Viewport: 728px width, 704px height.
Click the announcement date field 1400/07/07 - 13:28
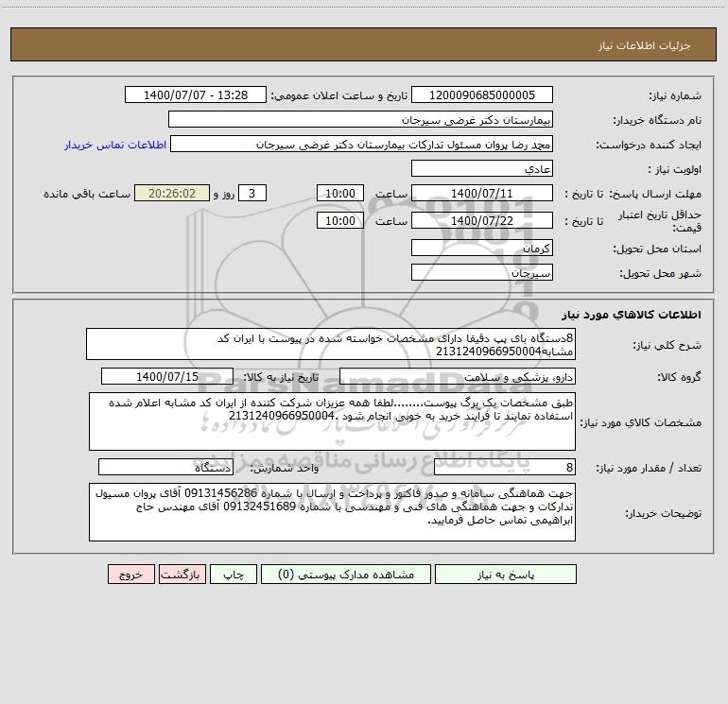click(196, 94)
